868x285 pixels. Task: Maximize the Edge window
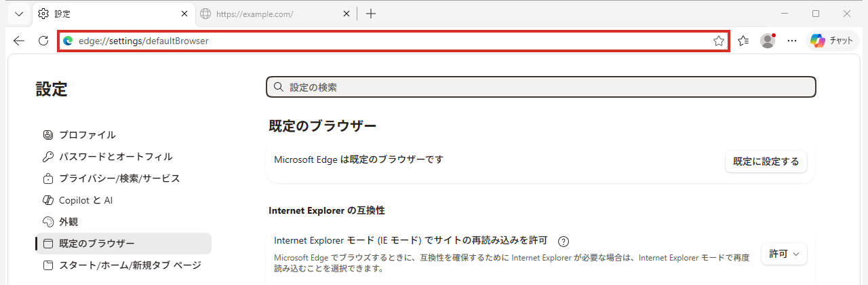coord(816,14)
